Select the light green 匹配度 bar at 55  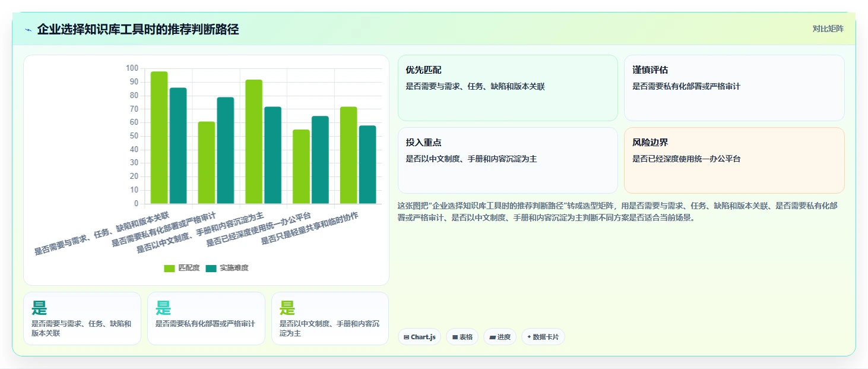[302, 167]
